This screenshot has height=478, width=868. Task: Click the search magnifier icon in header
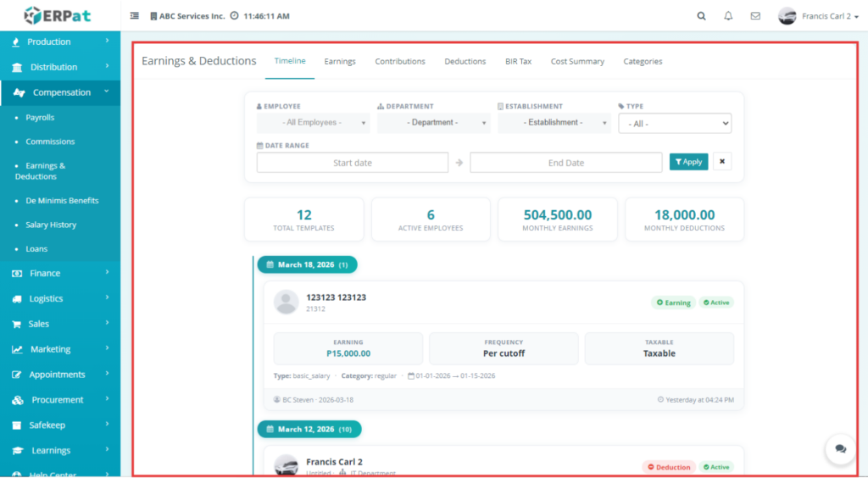pos(701,16)
